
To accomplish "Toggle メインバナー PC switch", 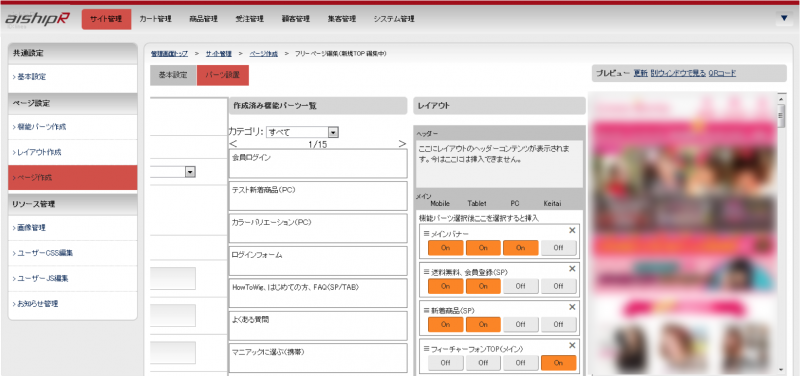I will click(520, 248).
